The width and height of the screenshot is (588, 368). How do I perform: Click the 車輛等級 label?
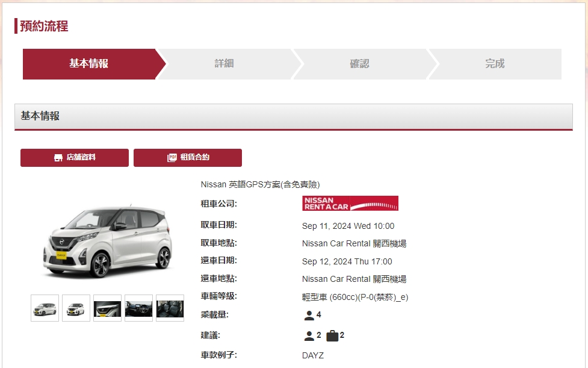(219, 296)
